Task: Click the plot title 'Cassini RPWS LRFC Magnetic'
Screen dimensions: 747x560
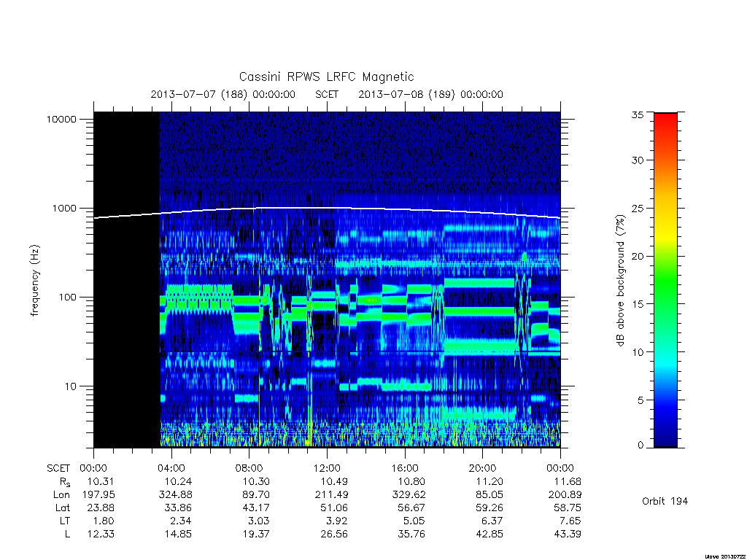Action: click(326, 77)
